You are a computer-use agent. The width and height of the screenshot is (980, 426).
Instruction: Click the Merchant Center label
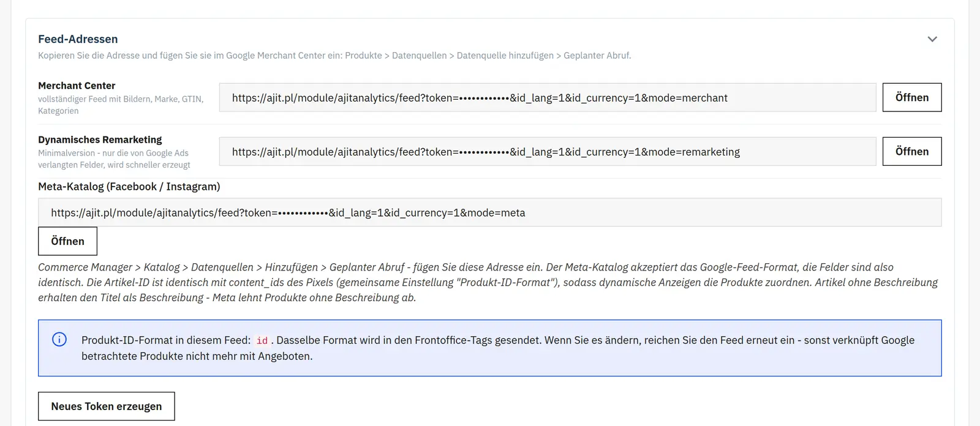pos(77,86)
